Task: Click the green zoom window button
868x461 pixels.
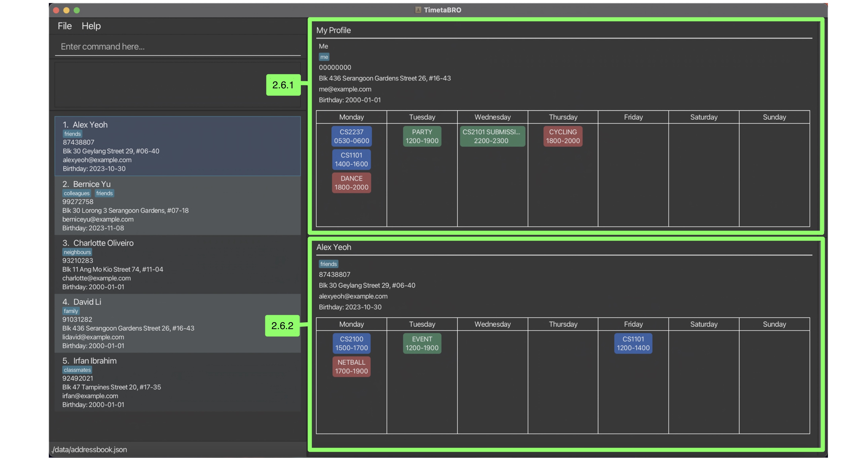Action: click(77, 10)
